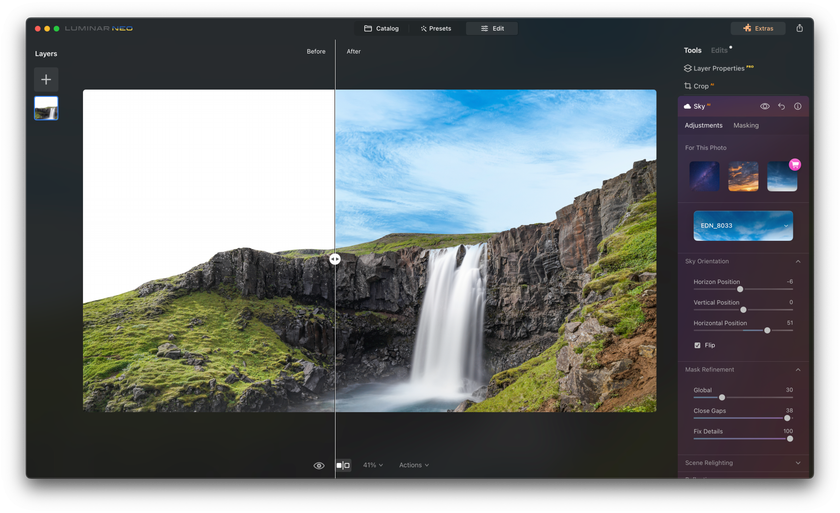Screen dimensions: 840x513
Task: Toggle original preview eye icon at bottom
Action: tap(319, 466)
